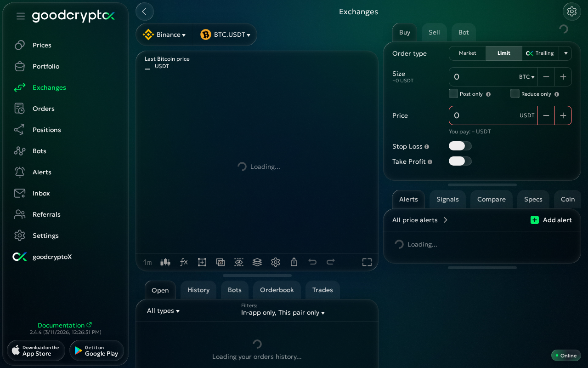Screen dimensions: 588x368
Task: Toggle the Stop Loss switch
Action: (460, 146)
